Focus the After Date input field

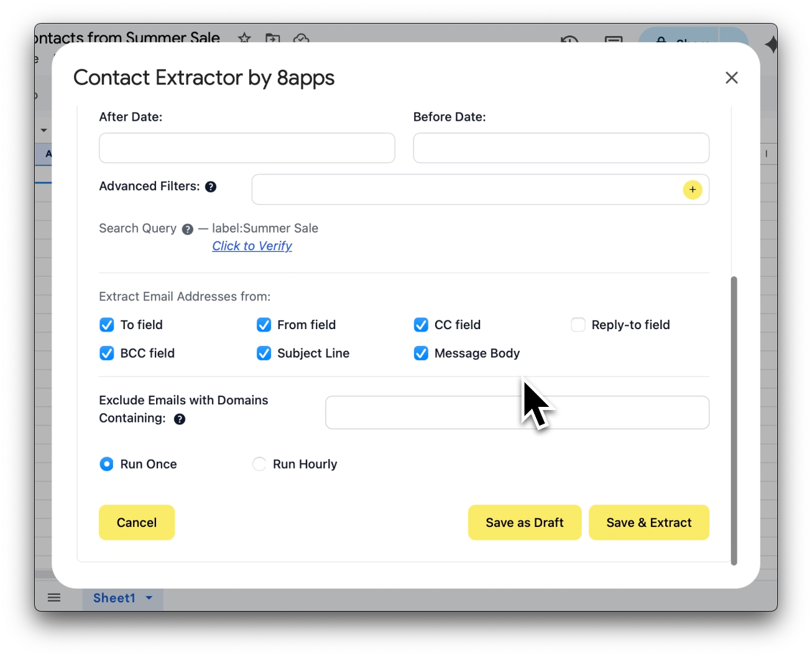[247, 148]
